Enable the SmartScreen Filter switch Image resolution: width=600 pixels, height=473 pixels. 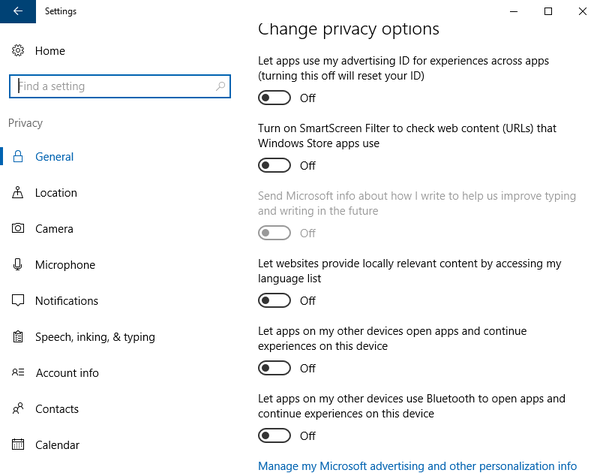[x=274, y=165]
